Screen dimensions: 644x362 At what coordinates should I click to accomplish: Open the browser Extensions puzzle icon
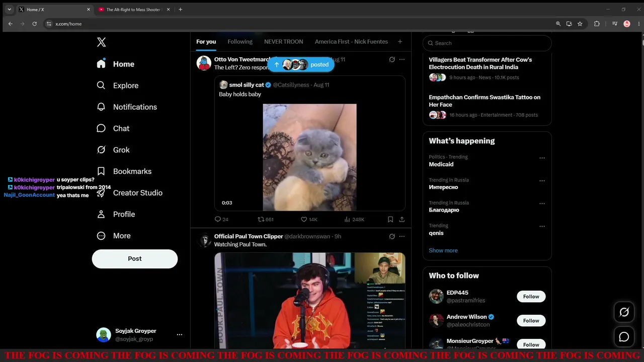[597, 24]
